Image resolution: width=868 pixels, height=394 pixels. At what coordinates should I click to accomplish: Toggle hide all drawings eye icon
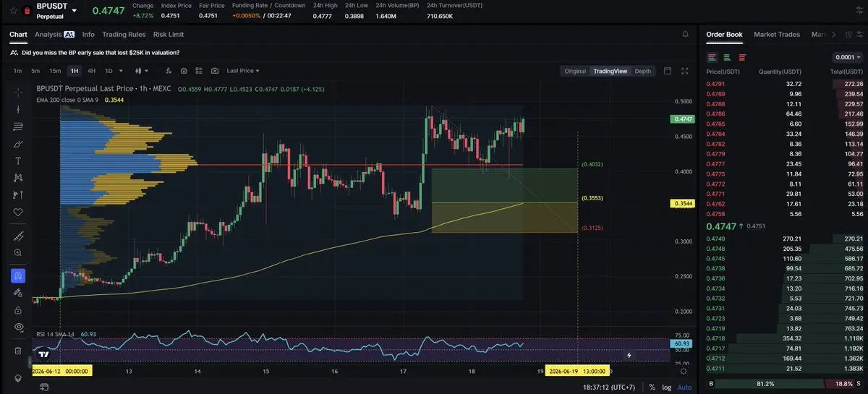(18, 327)
